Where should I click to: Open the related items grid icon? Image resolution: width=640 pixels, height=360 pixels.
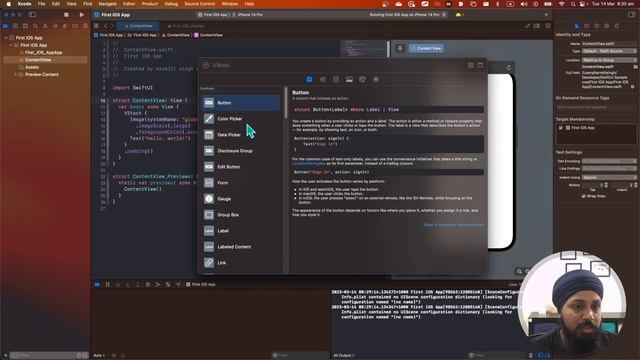coord(97,26)
